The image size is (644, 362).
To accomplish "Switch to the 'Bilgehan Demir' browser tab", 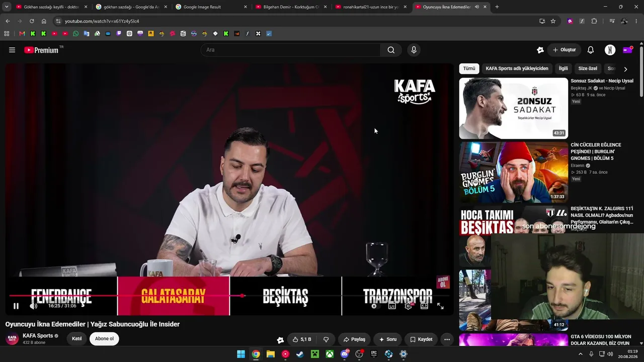I will (x=291, y=7).
